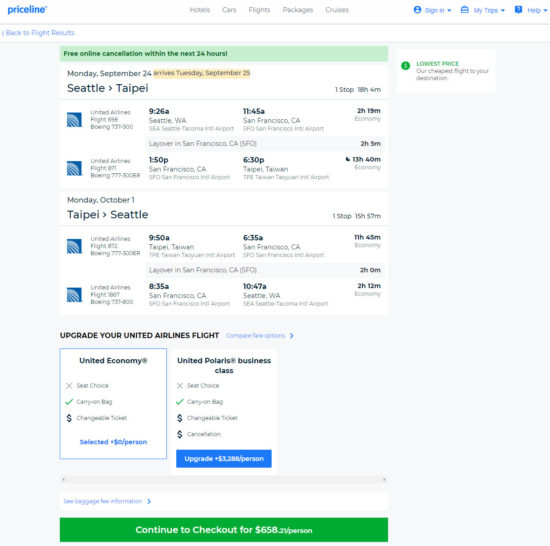Select the Taipei > Seattle route heading
The width and height of the screenshot is (550, 546).
tap(108, 215)
